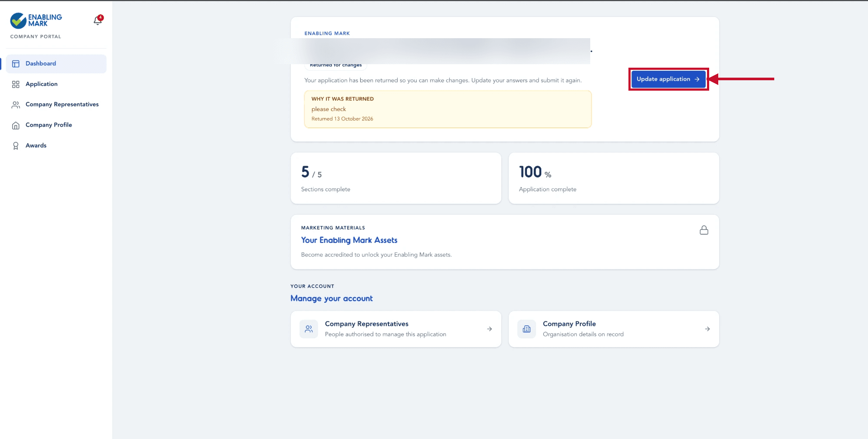Click 'Become accredited to unlock' message

[376, 255]
